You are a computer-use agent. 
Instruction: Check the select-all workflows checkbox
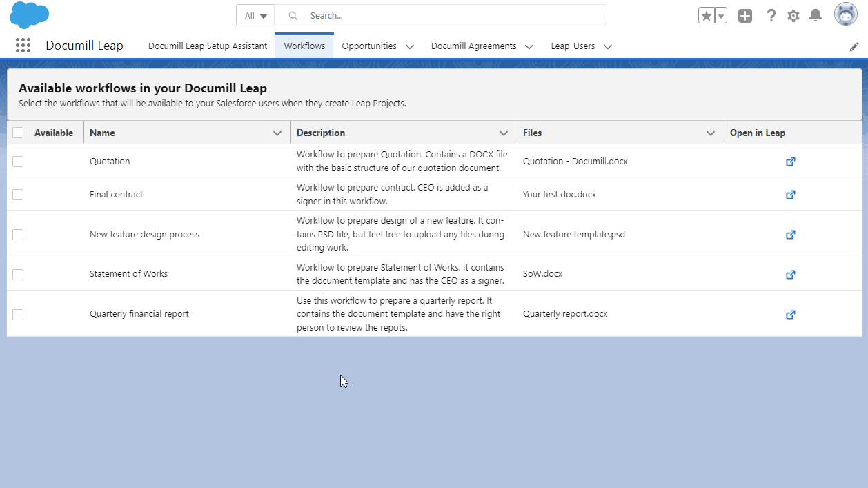tap(18, 132)
